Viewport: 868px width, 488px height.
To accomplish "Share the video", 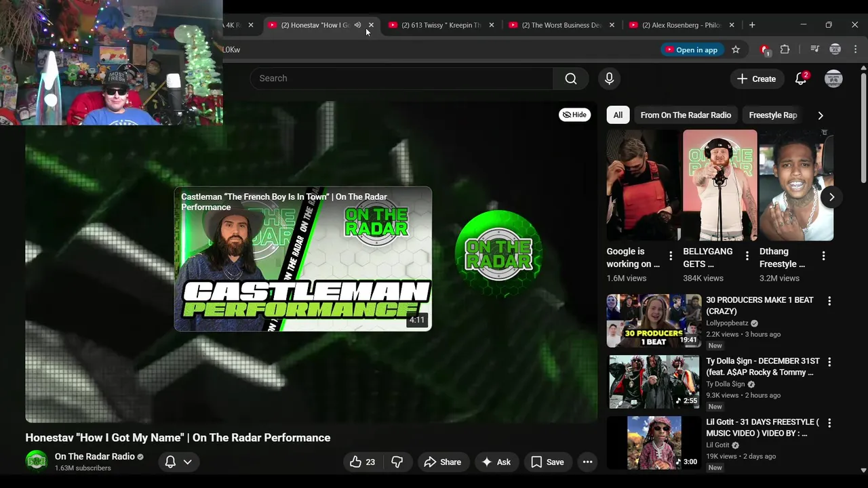I will click(x=442, y=462).
